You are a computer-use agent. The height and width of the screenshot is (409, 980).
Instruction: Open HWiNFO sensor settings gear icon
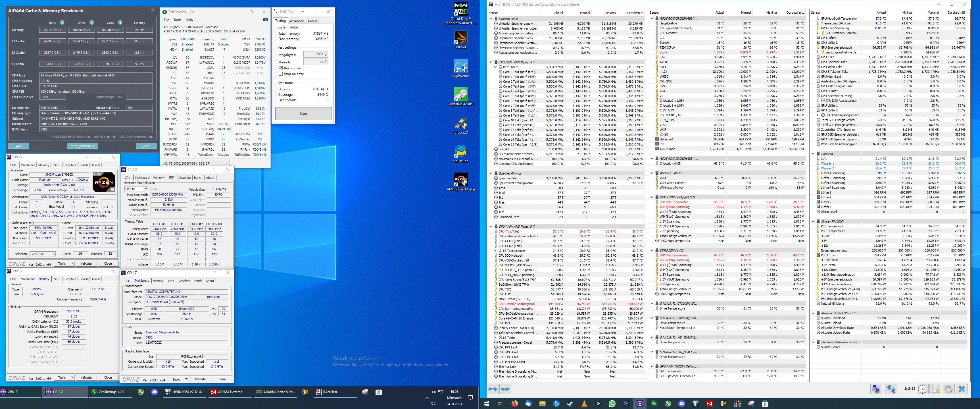(949, 389)
